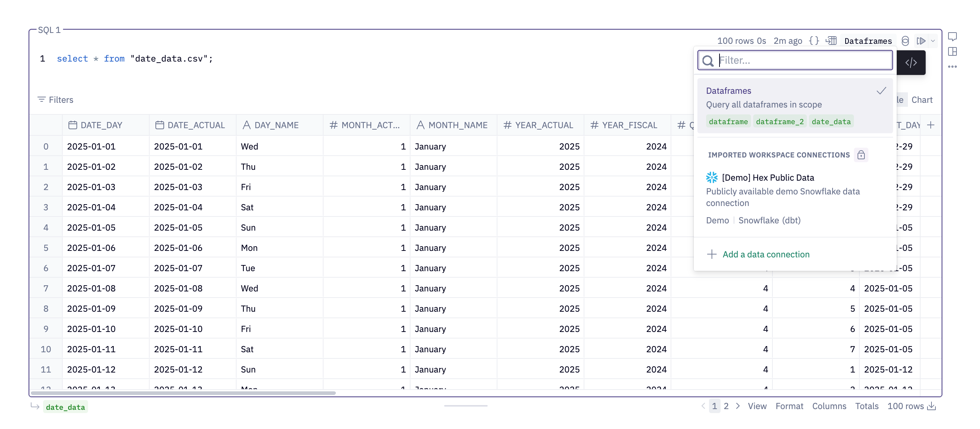Go to results page 2
Screen dimensions: 980x429
[x=726, y=406]
